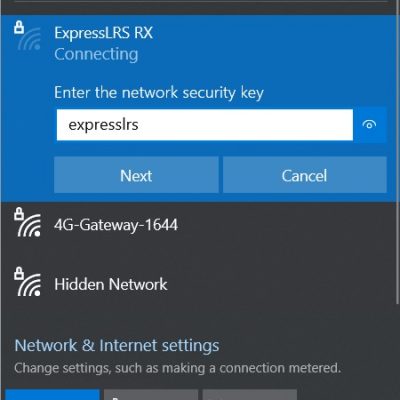
Task: Toggle the third gray quick action tile
Action: [x=250, y=394]
